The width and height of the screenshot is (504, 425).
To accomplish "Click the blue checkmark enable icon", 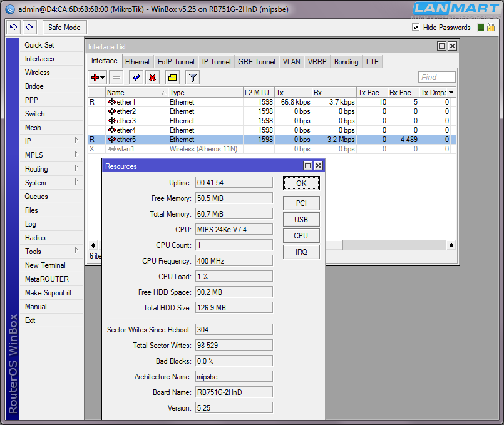I will [135, 78].
